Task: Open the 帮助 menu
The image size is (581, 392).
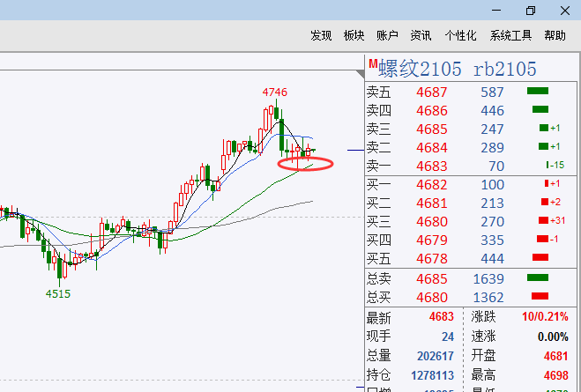Action: pos(555,35)
